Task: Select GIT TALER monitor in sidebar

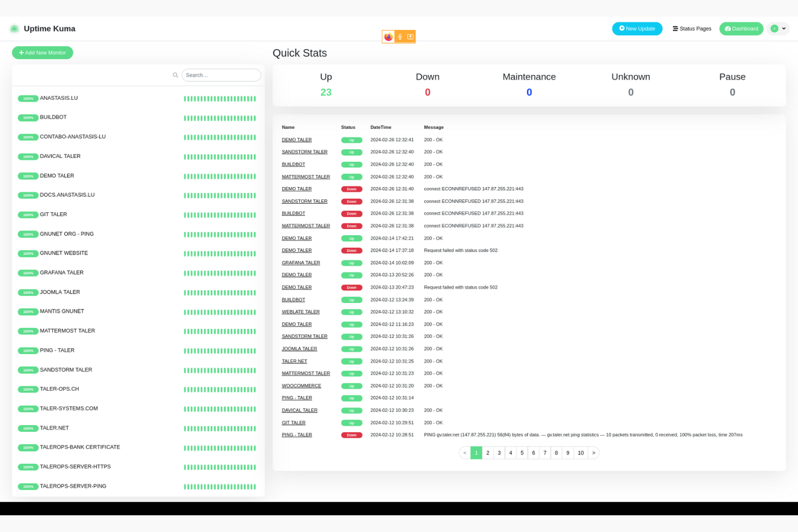Action: tap(138, 215)
